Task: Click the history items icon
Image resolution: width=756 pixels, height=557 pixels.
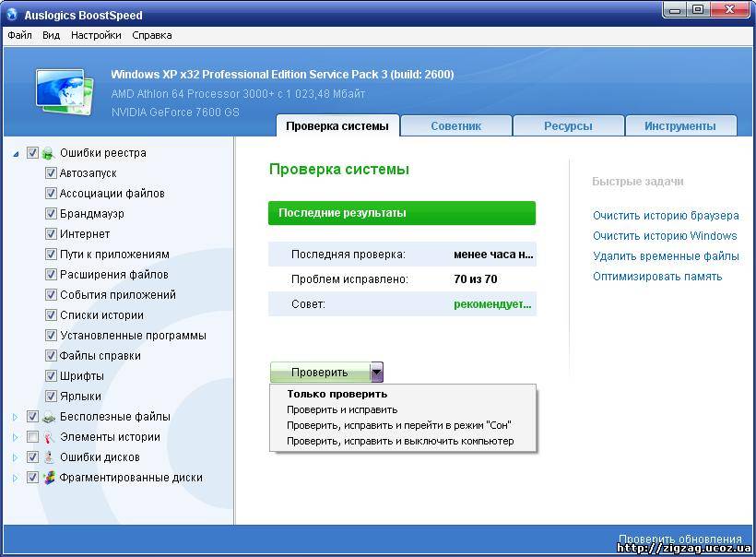Action: coord(49,437)
